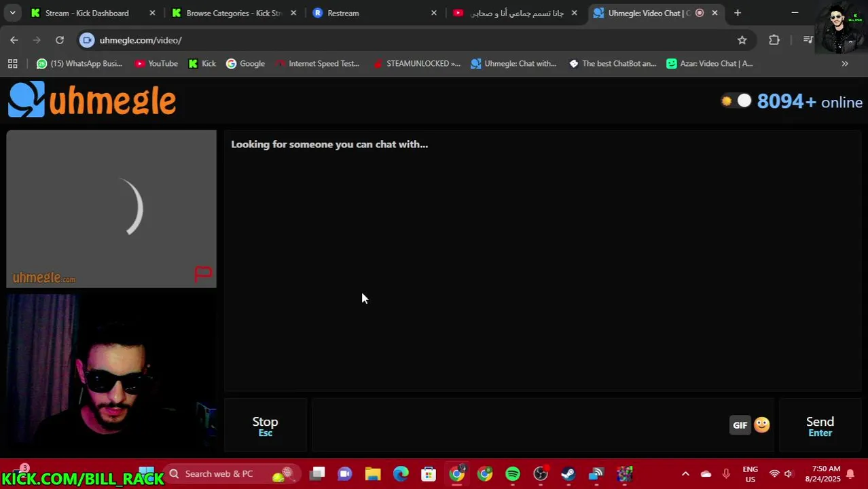Open OBS Studio from the taskbar
Image resolution: width=868 pixels, height=489 pixels.
pos(541,473)
